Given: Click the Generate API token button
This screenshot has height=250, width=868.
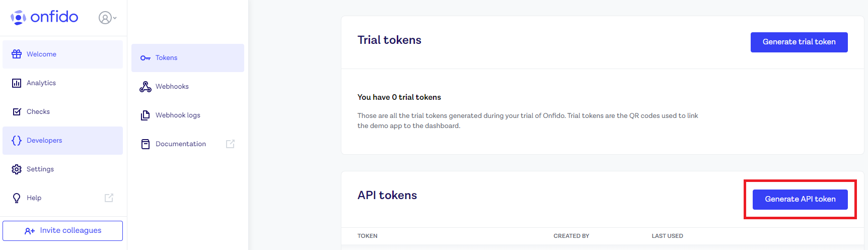Looking at the screenshot, I should coord(800,200).
